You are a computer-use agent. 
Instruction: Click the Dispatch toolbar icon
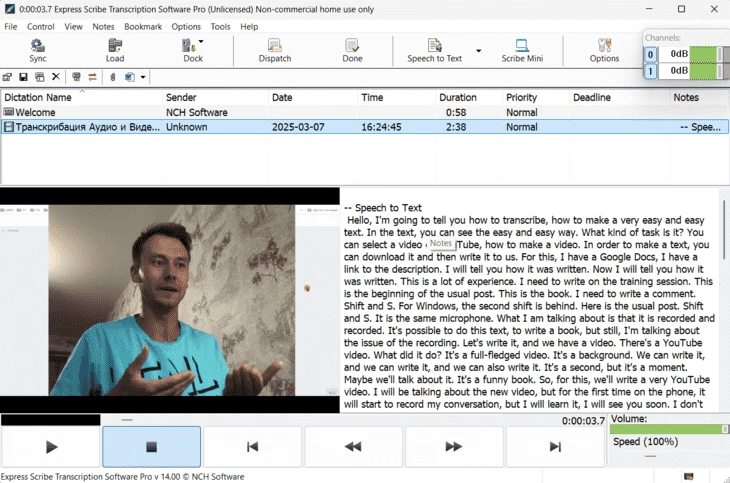[x=275, y=50]
